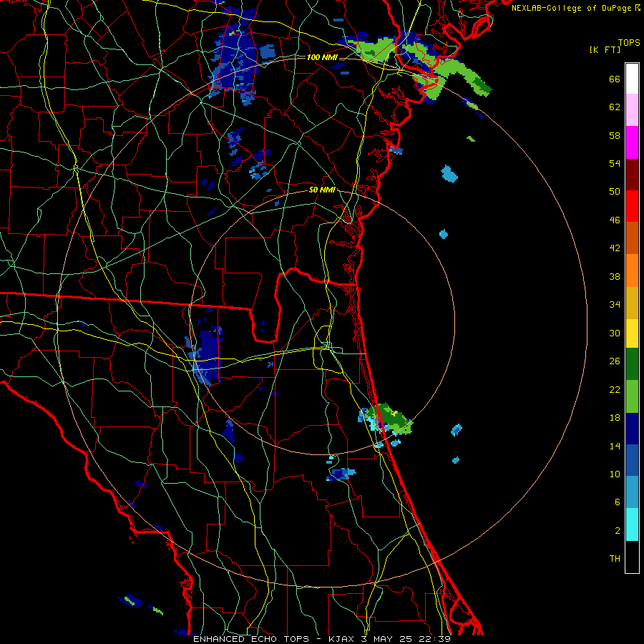
Task: Click the dark green 30 K FT swatch
Action: [632, 364]
